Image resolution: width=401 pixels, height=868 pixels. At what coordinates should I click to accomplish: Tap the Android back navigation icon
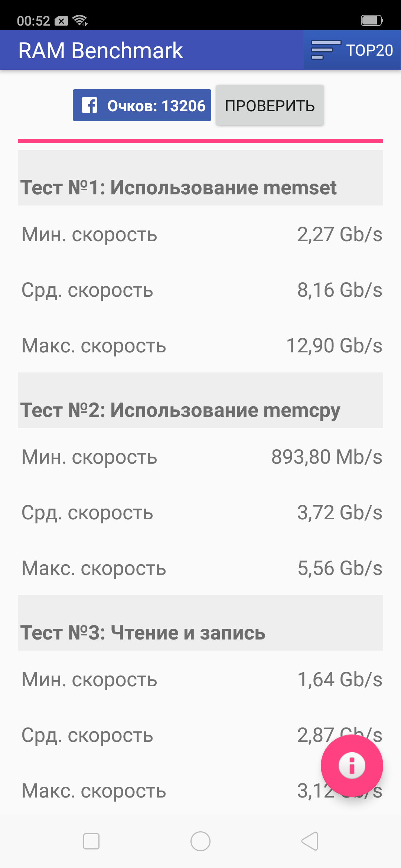pyautogui.click(x=310, y=841)
